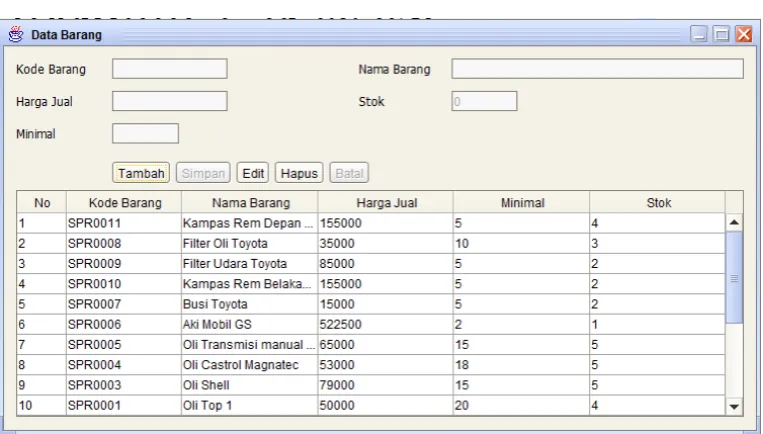Click the 53000 price cell
This screenshot has width=763, height=434.
pyautogui.click(x=386, y=365)
